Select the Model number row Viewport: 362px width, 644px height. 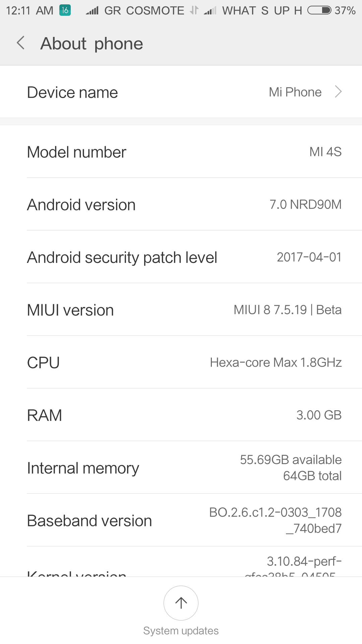pyautogui.click(x=181, y=152)
